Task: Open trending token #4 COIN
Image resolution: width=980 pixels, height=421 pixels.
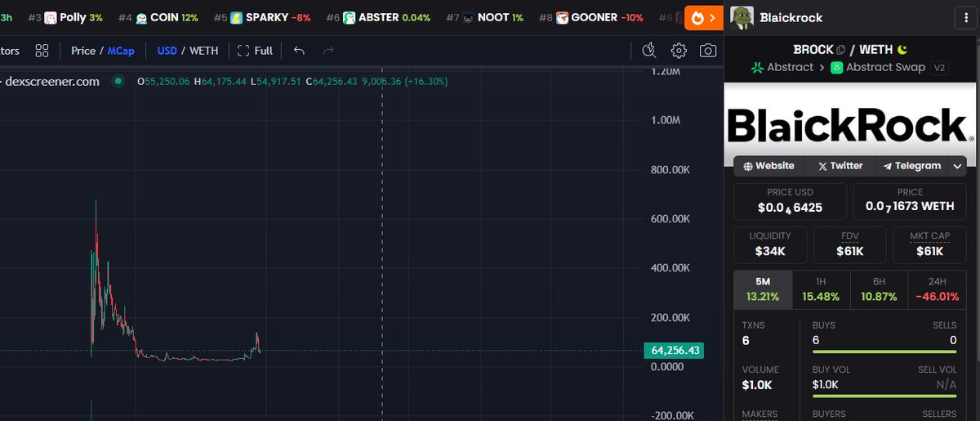Action: tap(158, 17)
